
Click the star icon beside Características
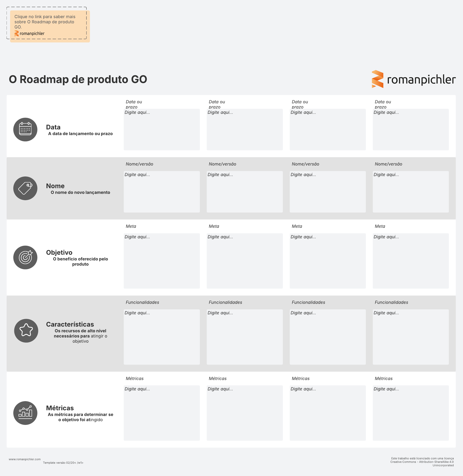(x=26, y=331)
